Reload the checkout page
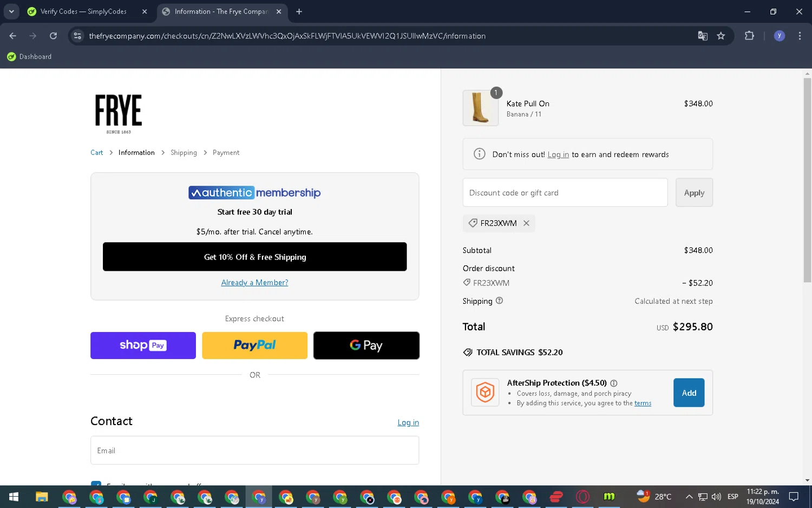This screenshot has width=812, height=508. point(53,36)
